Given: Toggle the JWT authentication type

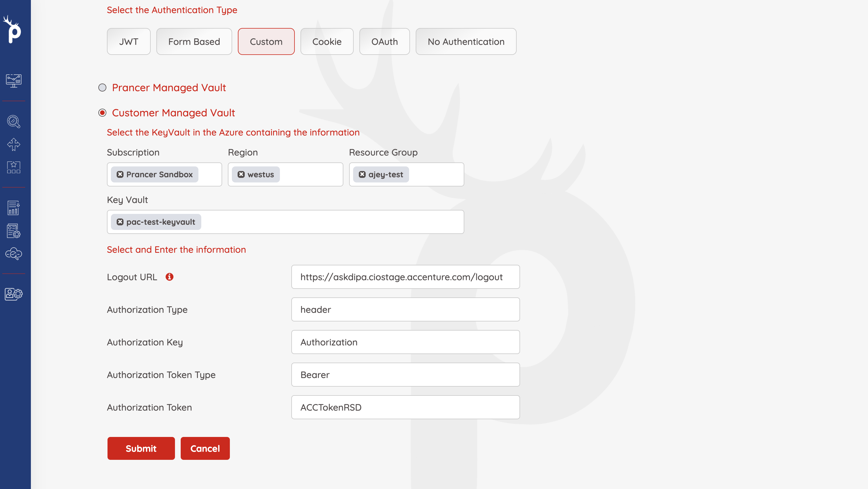Looking at the screenshot, I should (128, 41).
